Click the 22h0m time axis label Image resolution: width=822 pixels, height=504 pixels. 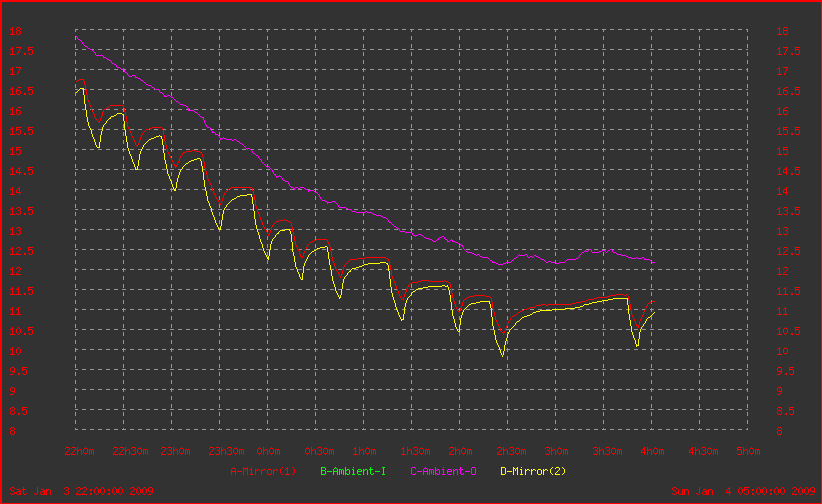[79, 451]
